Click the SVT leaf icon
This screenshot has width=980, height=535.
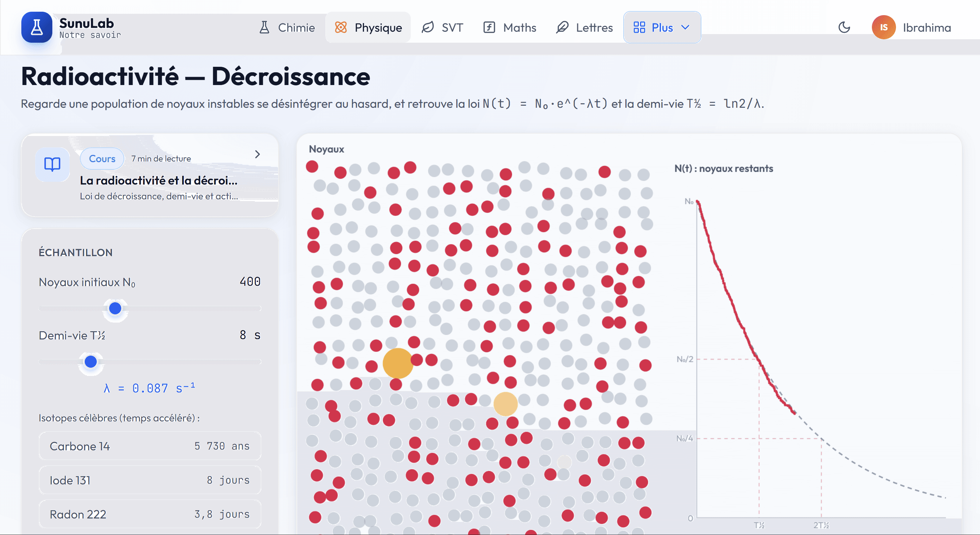pos(428,28)
